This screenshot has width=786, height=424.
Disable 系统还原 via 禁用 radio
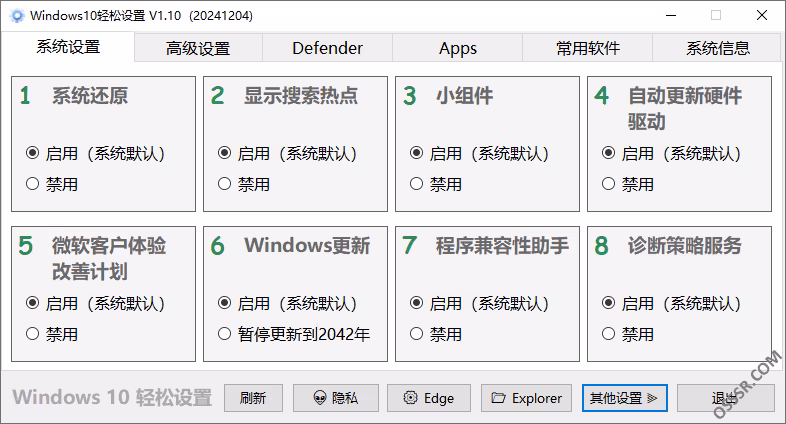(x=33, y=184)
